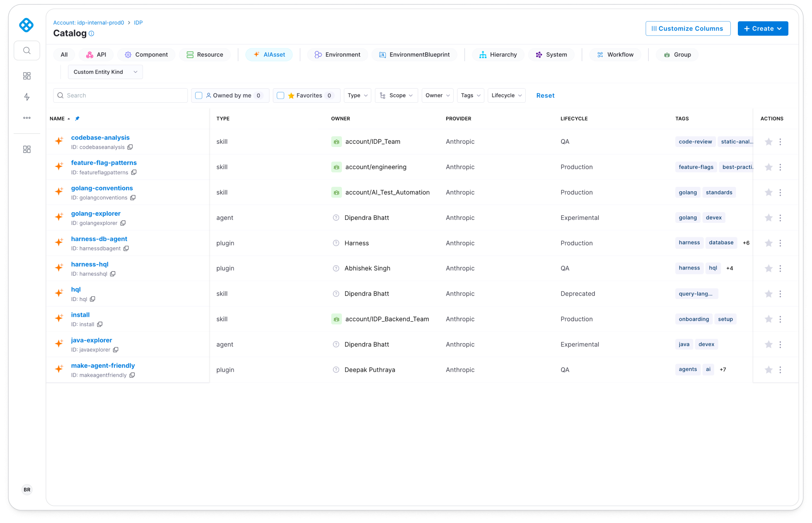Viewport: 812px width, 523px height.
Task: Open the Custom Entity Kind dropdown
Action: click(105, 72)
